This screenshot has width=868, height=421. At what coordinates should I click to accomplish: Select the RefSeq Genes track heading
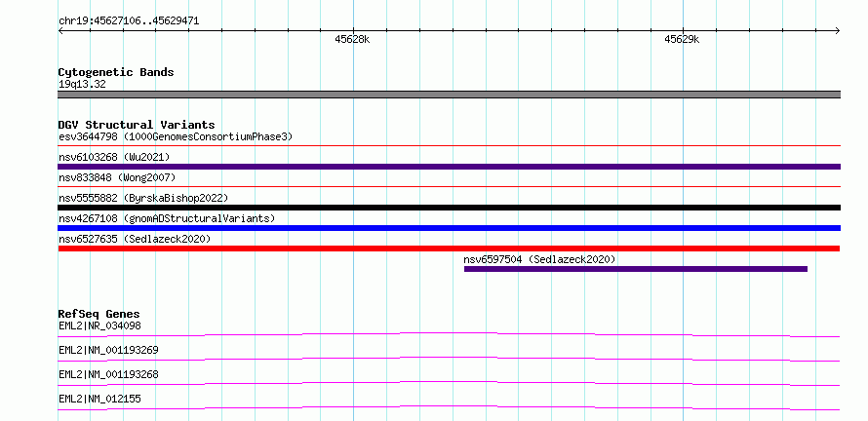tap(99, 314)
